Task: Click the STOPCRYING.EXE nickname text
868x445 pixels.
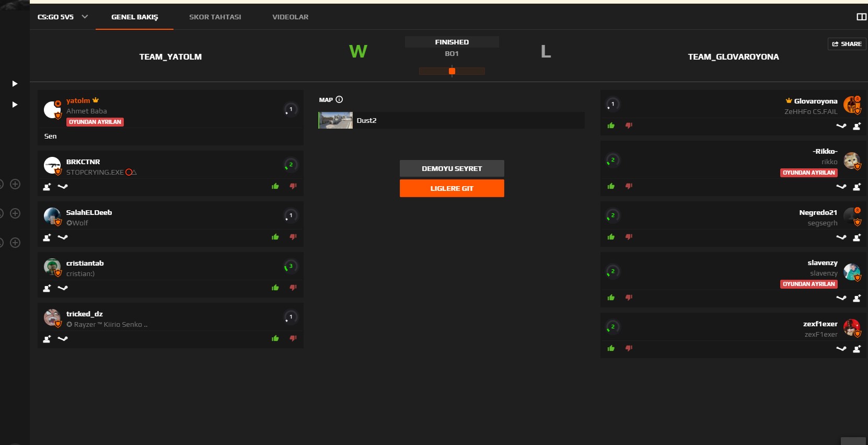Action: pyautogui.click(x=95, y=172)
